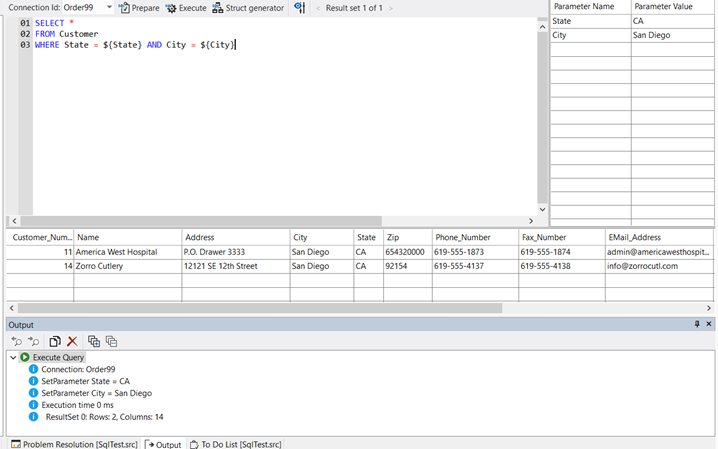
Task: Click the Phone_Number column header
Action: [x=475, y=237]
